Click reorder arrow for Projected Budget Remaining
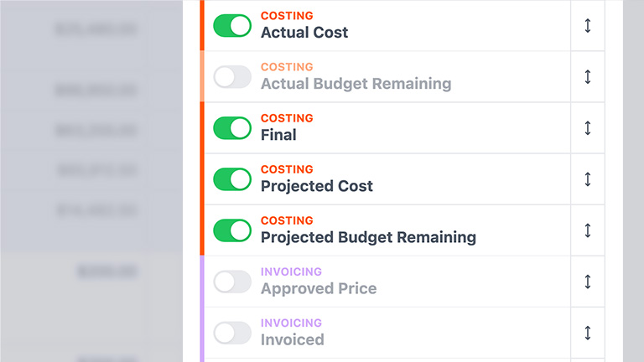 tap(588, 230)
